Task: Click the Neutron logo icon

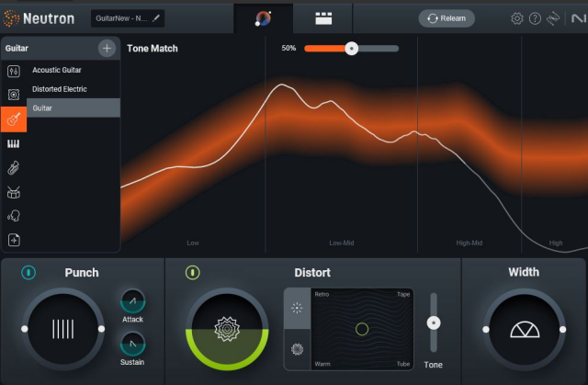Action: (11, 18)
